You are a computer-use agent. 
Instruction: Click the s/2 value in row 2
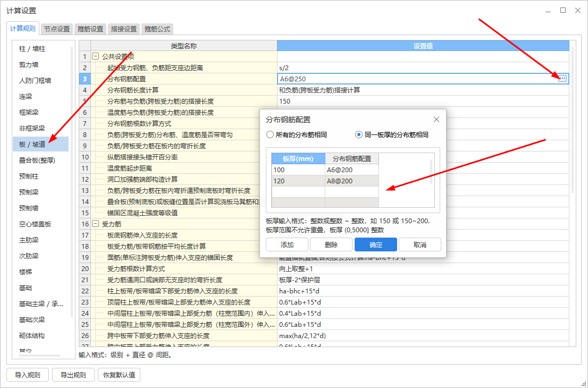423,68
